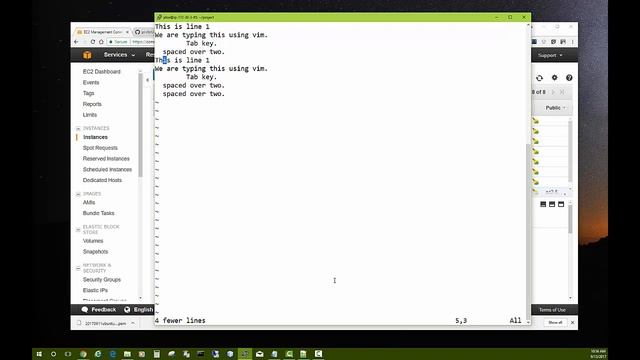Viewport: 640px width, 360px height.
Task: Click the language globe icon beside English
Action: [x=127, y=309]
